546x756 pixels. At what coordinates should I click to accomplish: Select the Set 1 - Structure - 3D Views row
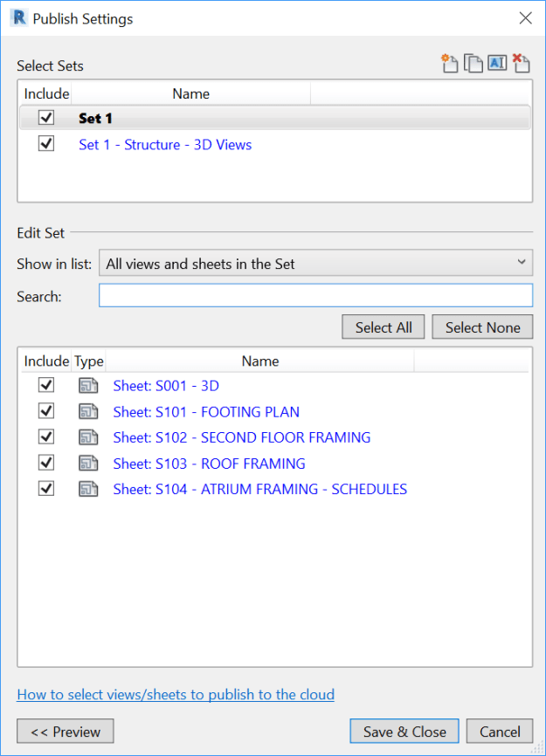point(165,144)
